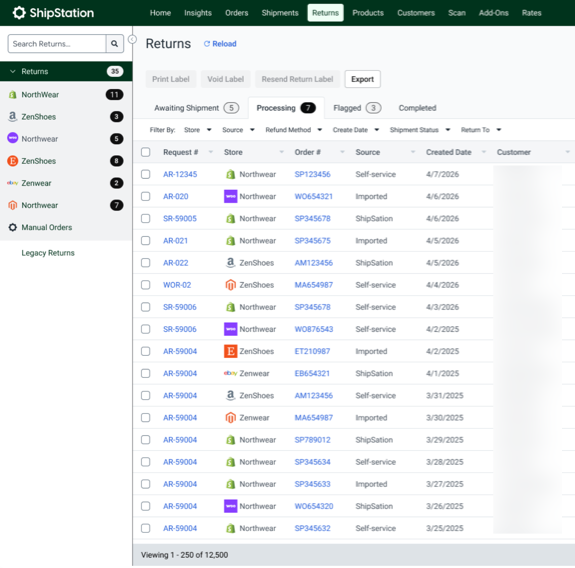Click the search magnifier icon button

(115, 44)
